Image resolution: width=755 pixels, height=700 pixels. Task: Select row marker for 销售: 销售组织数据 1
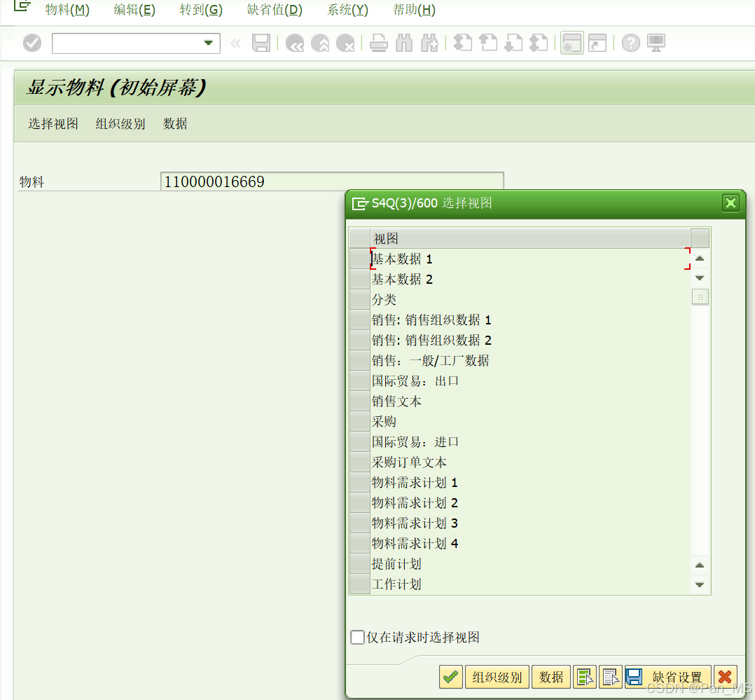[360, 320]
